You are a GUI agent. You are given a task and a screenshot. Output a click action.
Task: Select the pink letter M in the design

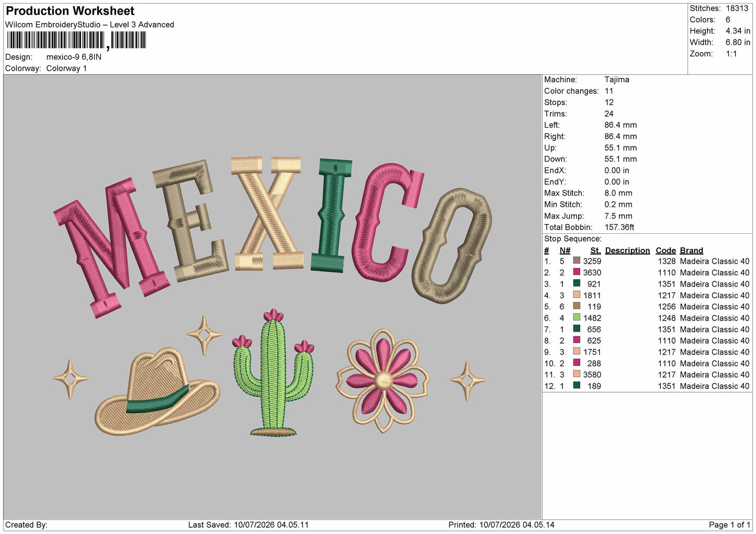tap(112, 247)
